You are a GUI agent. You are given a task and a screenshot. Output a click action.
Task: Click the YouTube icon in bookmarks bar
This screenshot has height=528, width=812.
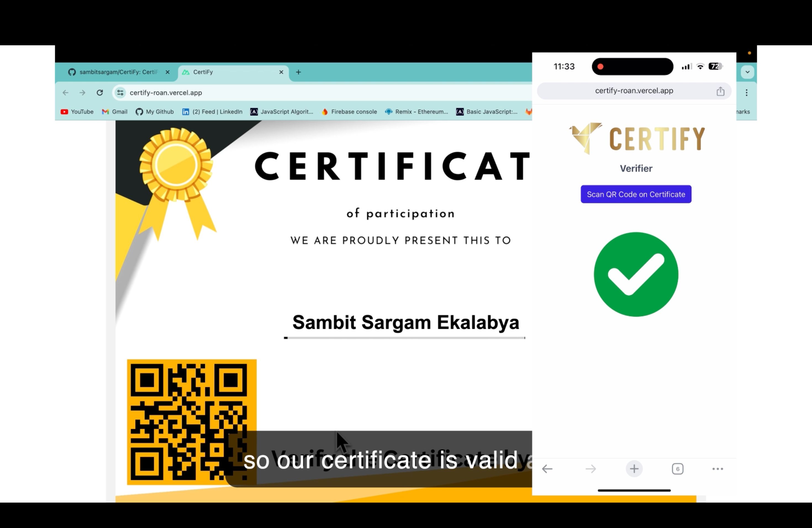point(65,111)
